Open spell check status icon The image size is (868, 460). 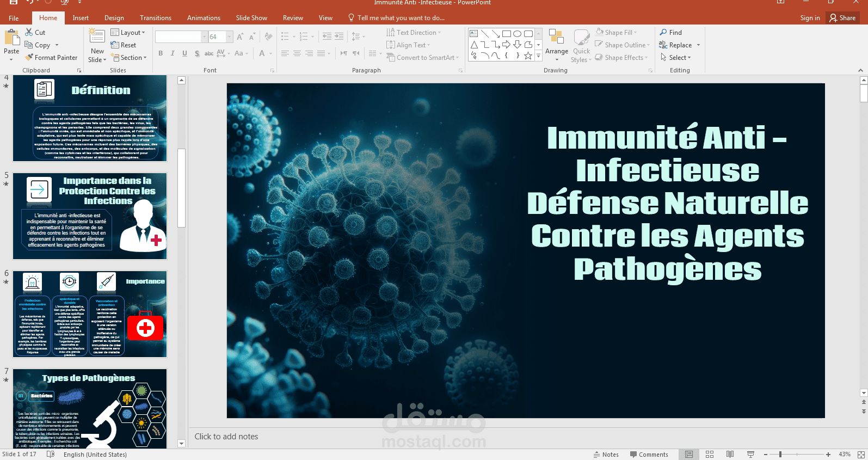click(x=51, y=454)
